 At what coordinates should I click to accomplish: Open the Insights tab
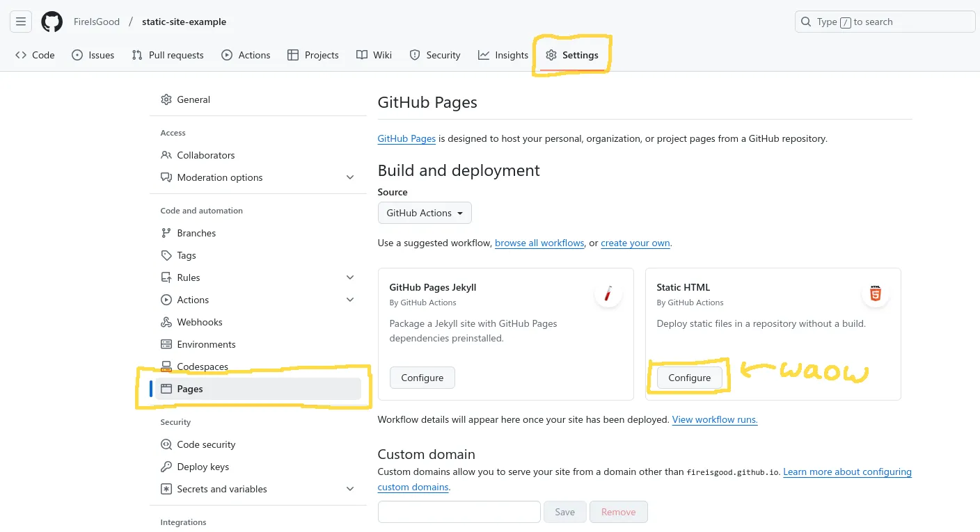click(x=503, y=55)
